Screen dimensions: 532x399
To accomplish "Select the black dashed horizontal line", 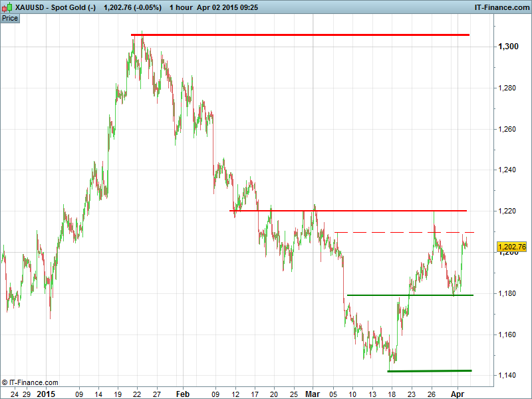I will pos(399,232).
